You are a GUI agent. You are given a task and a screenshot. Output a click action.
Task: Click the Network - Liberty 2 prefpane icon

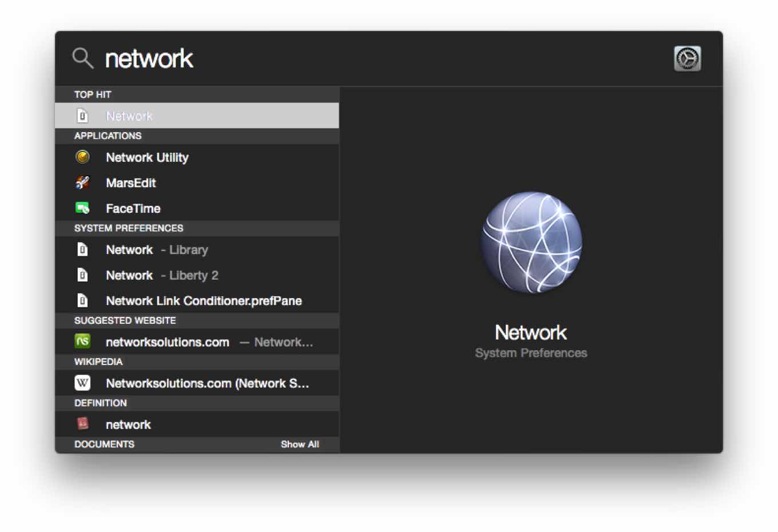pos(82,275)
